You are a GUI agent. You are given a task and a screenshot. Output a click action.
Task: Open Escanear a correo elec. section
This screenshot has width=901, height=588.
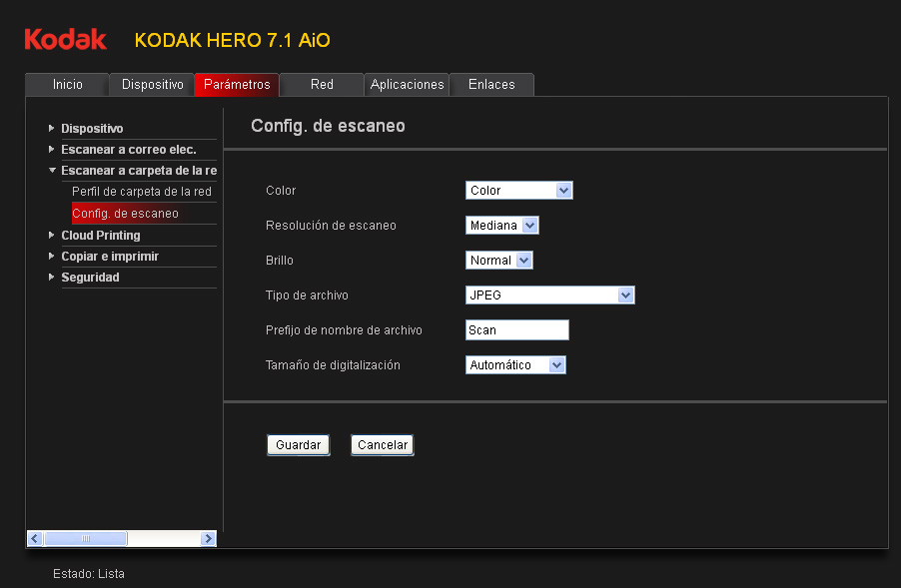[129, 150]
